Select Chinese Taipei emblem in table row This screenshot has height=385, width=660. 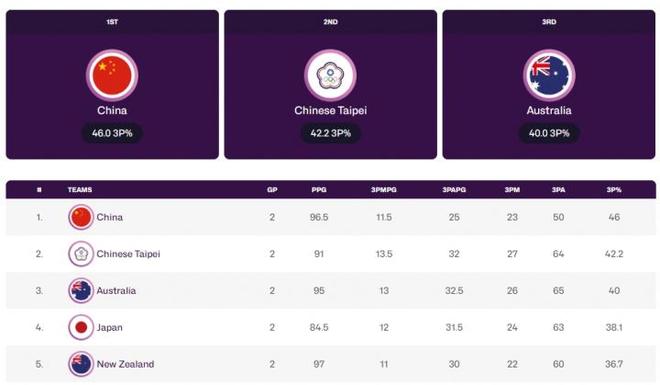[81, 254]
